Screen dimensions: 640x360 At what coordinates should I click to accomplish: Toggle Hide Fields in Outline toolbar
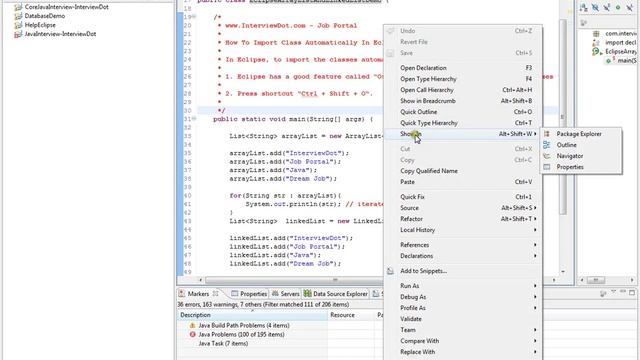595,8
